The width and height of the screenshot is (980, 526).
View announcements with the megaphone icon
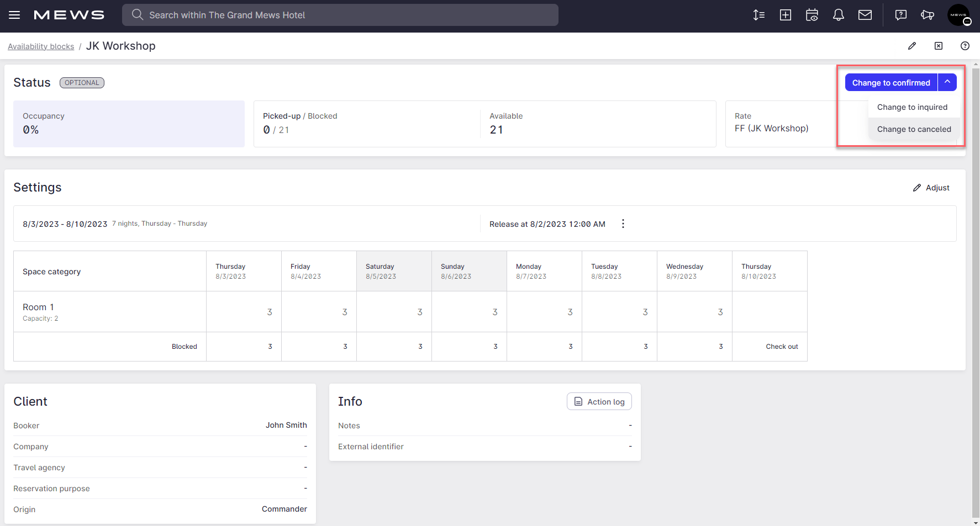click(x=928, y=15)
